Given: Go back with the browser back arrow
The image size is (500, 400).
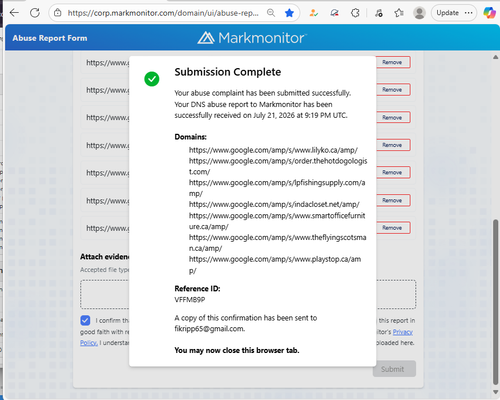Looking at the screenshot, I should (x=14, y=13).
